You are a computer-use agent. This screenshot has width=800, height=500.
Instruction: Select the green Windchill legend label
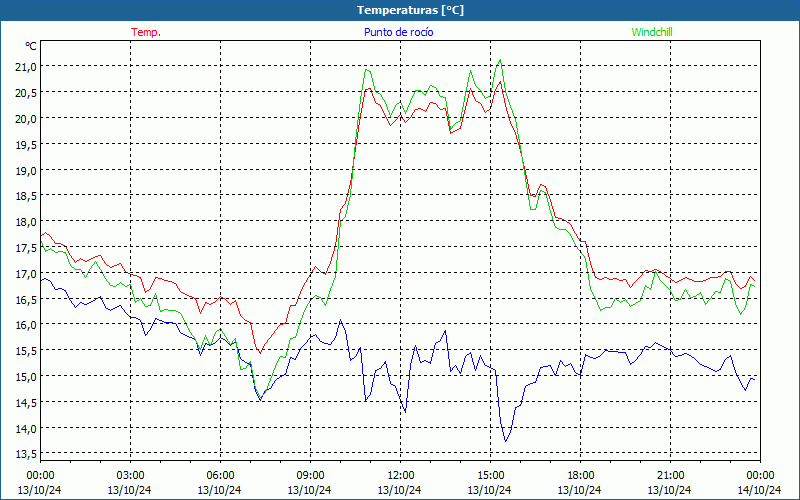coord(652,32)
